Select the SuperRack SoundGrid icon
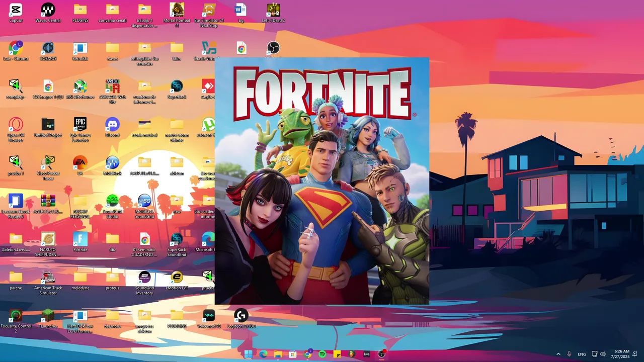 tap(177, 244)
